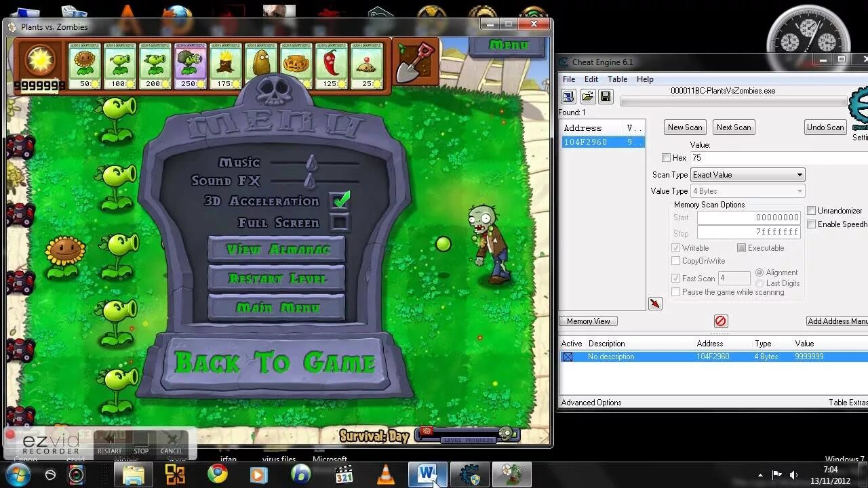Screen dimensions: 868x488
Task: Select the Gatling Pea seed packet costing 250
Action: (x=190, y=66)
